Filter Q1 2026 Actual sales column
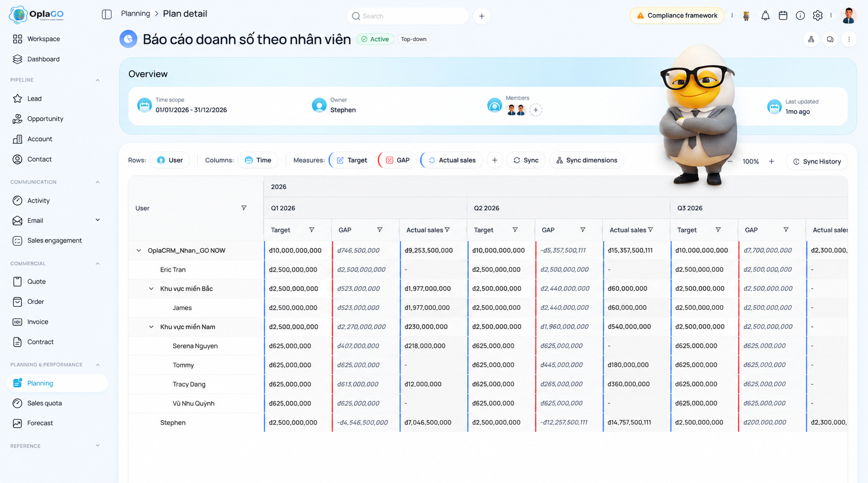Image resolution: width=868 pixels, height=483 pixels. pos(447,230)
